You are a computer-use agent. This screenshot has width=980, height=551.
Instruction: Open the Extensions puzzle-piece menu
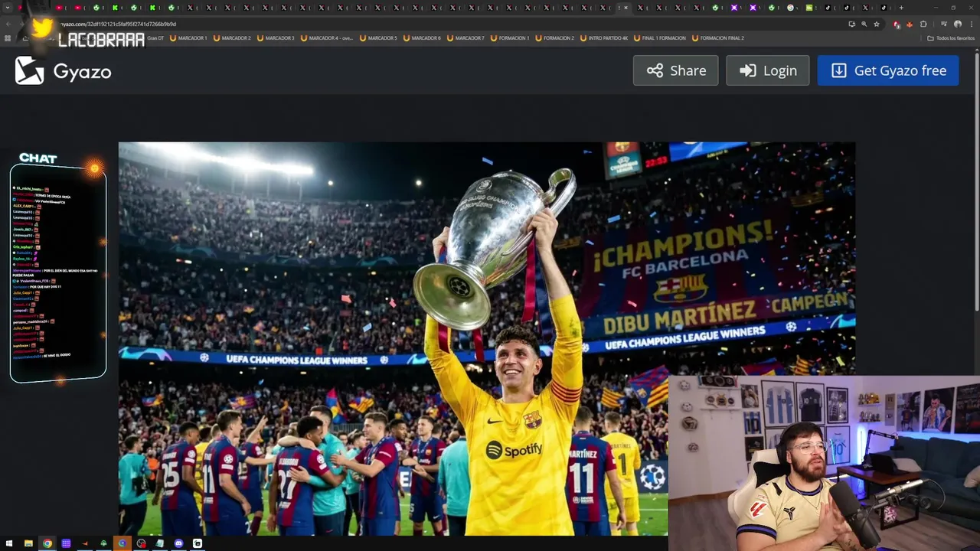[923, 24]
